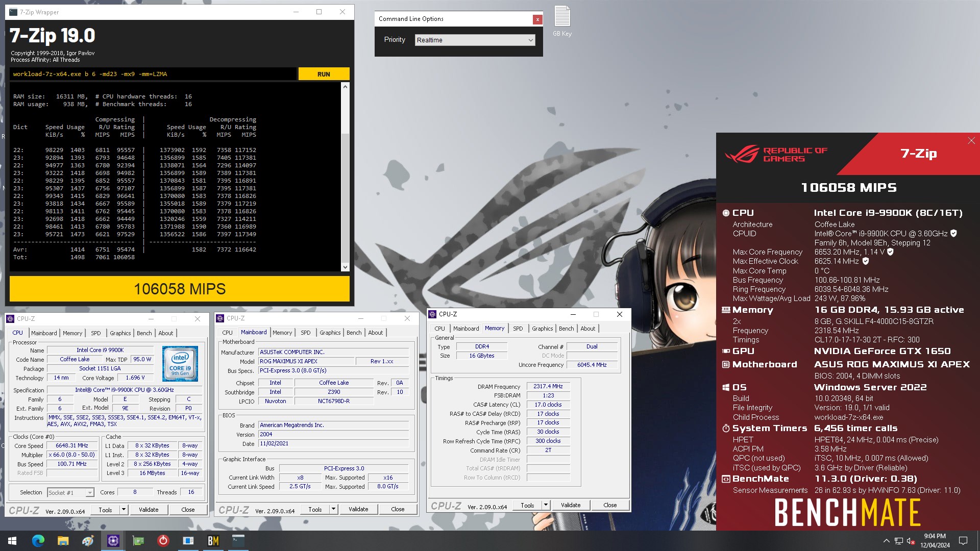
Task: Click the 7-Zip output scrollbar down arrow
Action: (345, 267)
